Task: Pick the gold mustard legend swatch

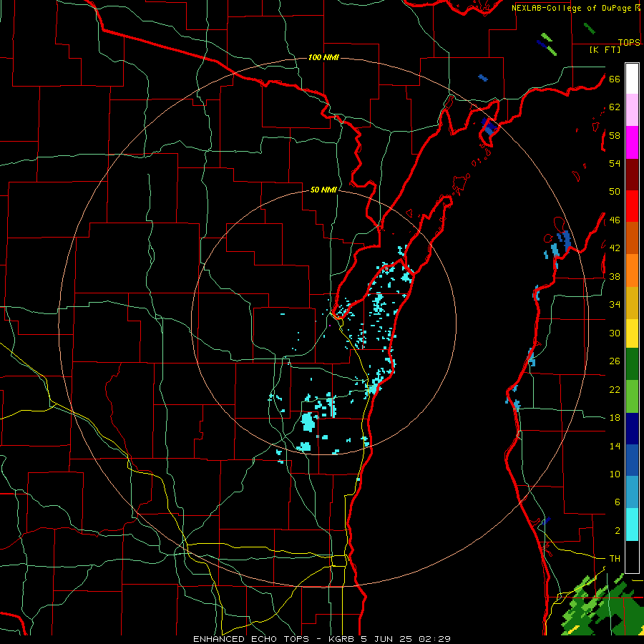Action: (x=632, y=303)
